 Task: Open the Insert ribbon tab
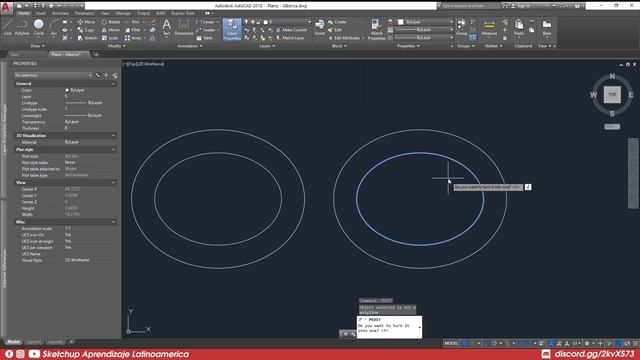click(x=41, y=13)
